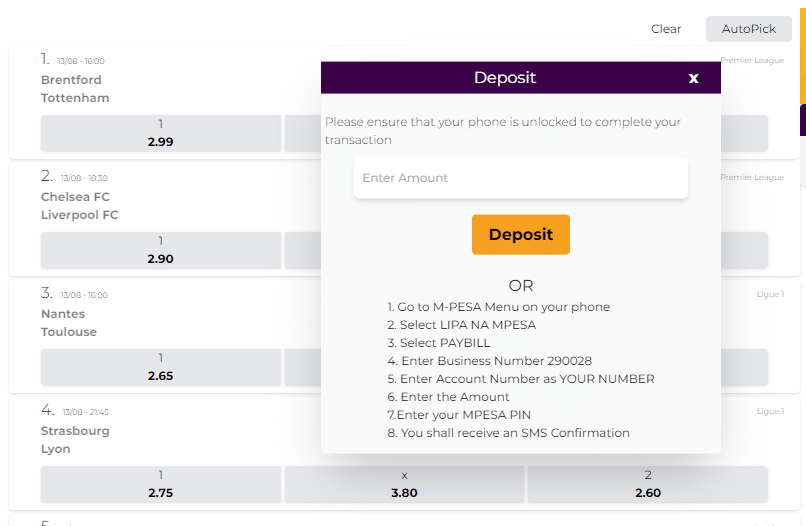
Task: Open the Brentford team name
Action: [x=71, y=80]
